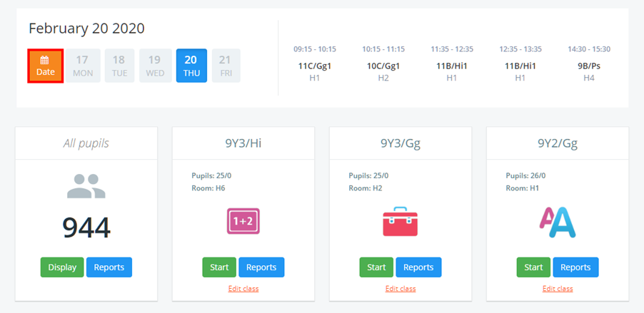
Task: Click Edit class under 9Y2/Gg
Action: pos(558,289)
